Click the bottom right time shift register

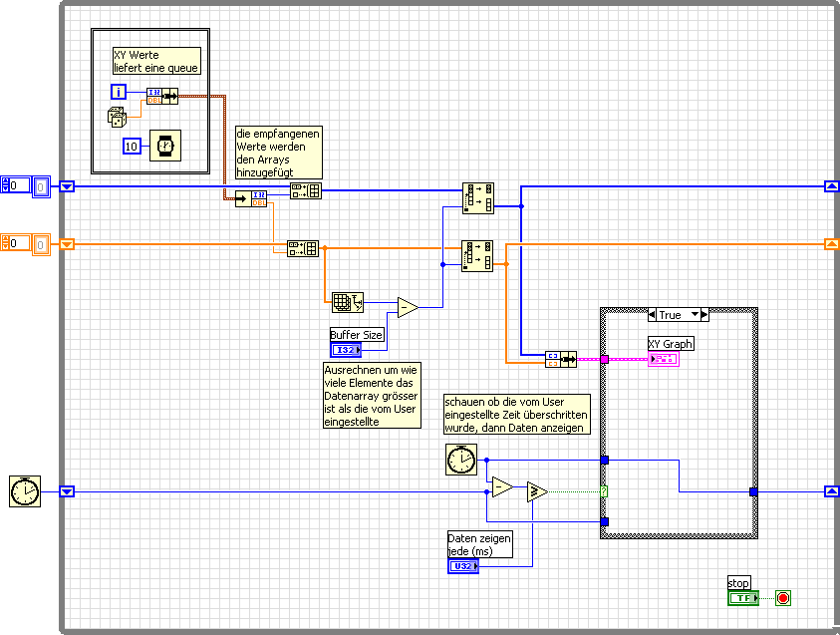(831, 491)
